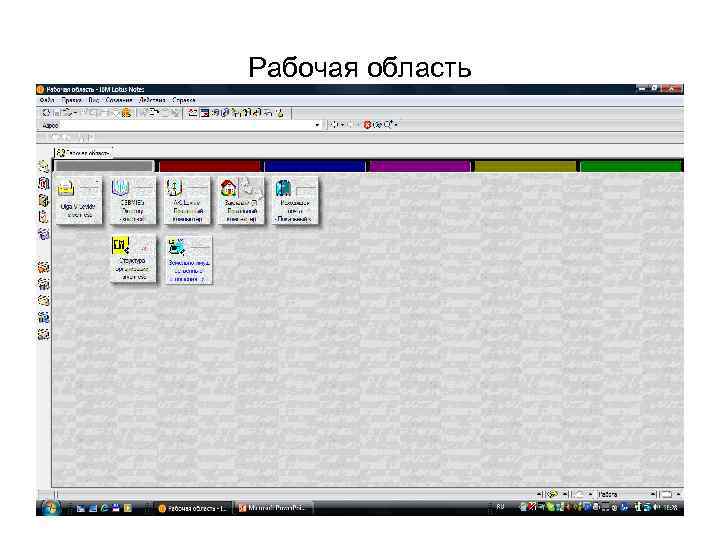Image resolution: width=720 pixels, height=540 pixels.
Task: Click the taskbar clock
Action: click(x=671, y=507)
